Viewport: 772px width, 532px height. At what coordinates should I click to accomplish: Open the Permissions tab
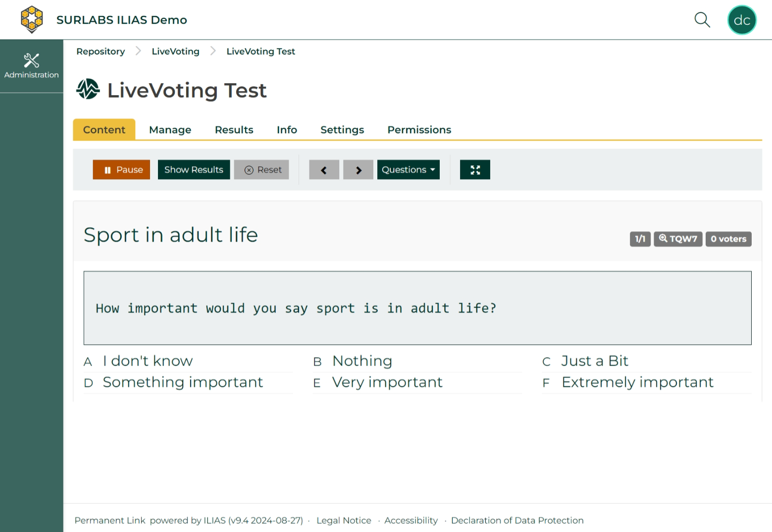(x=419, y=130)
